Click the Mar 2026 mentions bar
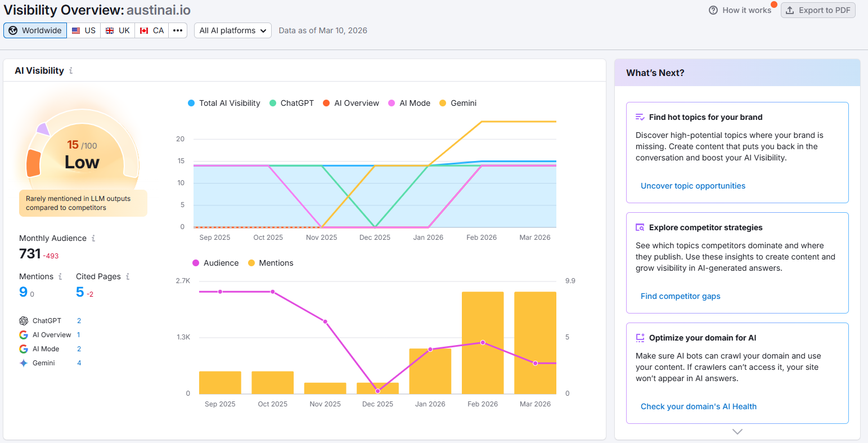Viewport: 868px width, 443px height. [x=535, y=343]
